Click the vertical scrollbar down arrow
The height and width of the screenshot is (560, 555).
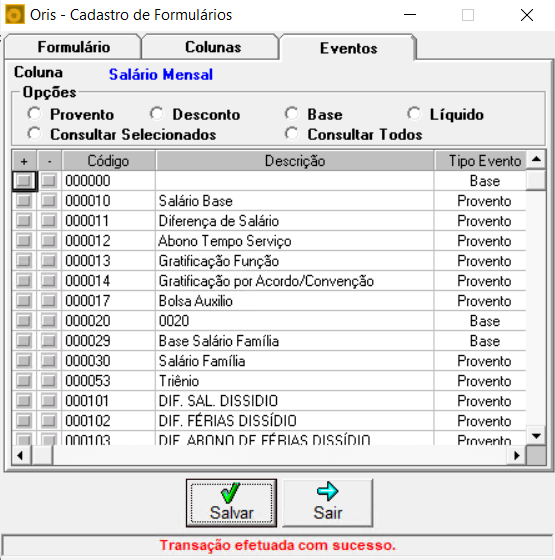(536, 435)
